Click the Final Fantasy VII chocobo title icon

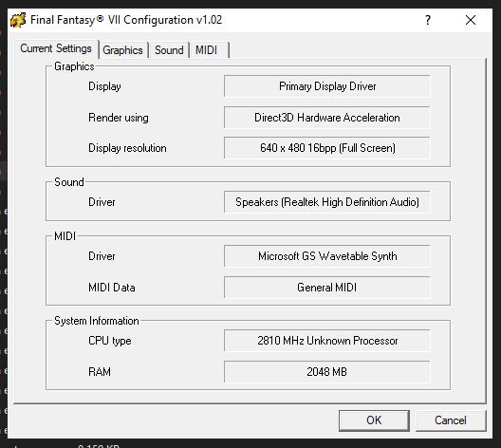coord(18,20)
